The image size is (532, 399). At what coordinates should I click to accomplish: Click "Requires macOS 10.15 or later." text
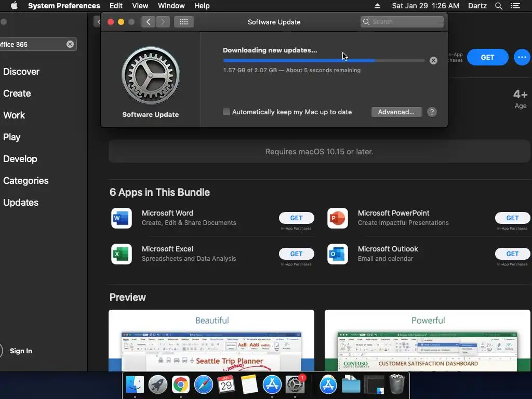(x=320, y=152)
